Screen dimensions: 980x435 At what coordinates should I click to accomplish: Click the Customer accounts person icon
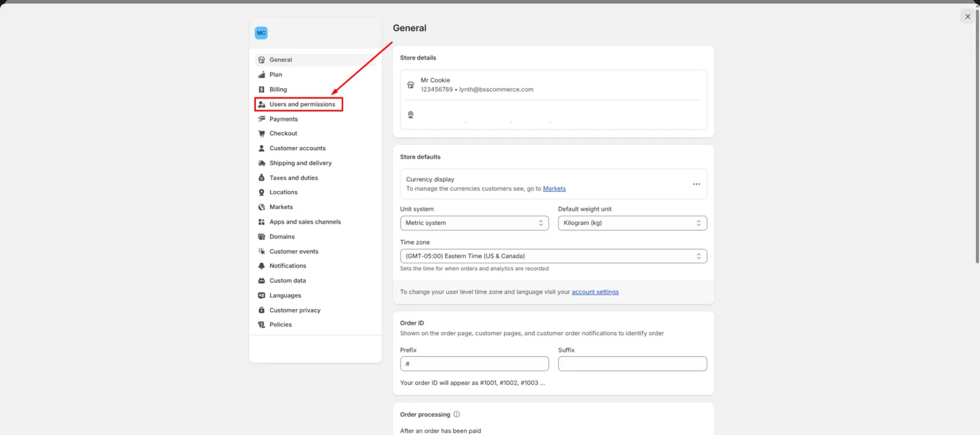262,148
